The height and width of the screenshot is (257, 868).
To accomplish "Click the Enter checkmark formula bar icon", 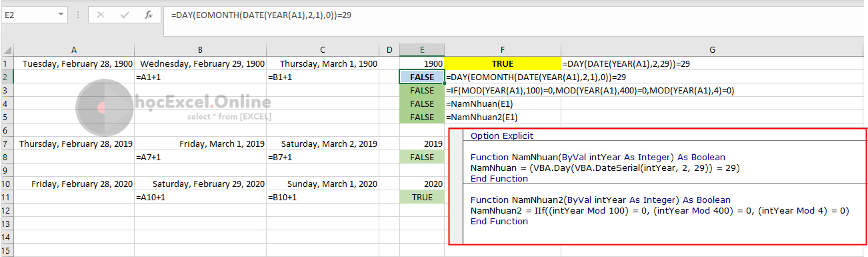I will (125, 14).
